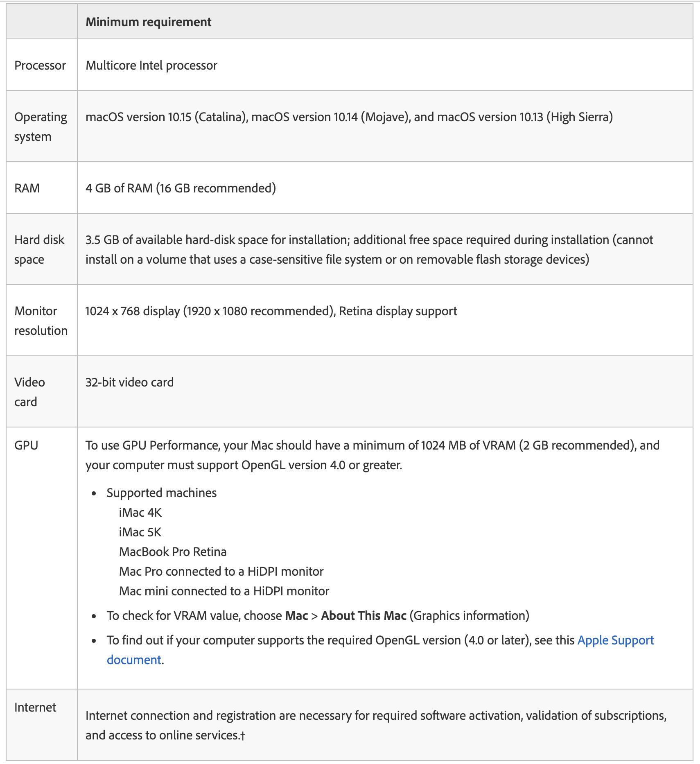The image size is (700, 764).
Task: Click the 32-bit video card text
Action: pyautogui.click(x=129, y=382)
